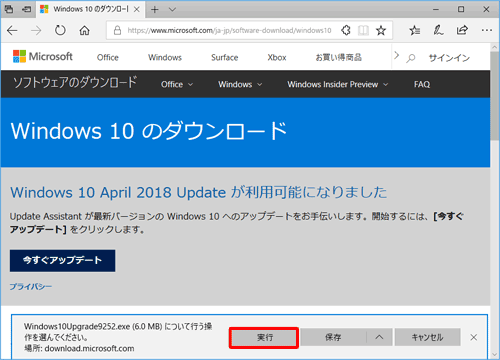The width and height of the screenshot is (500, 360).
Task: Click the Microsoft logo
Action: coord(43,56)
